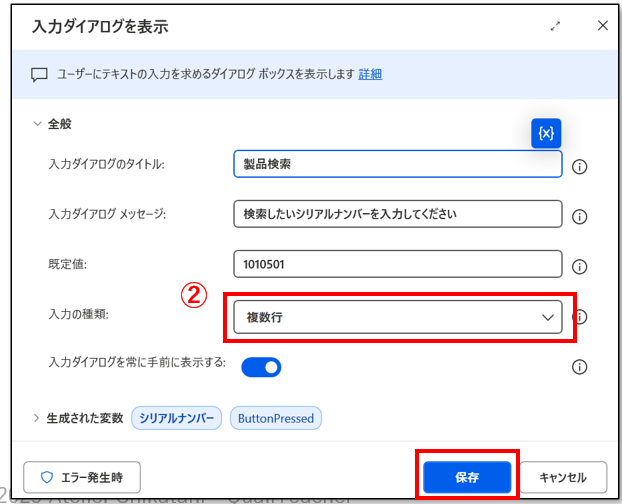This screenshot has height=504, width=622.
Task: Toggle 入力ダイアログを常に手前に表示する switch
Action: (x=261, y=367)
